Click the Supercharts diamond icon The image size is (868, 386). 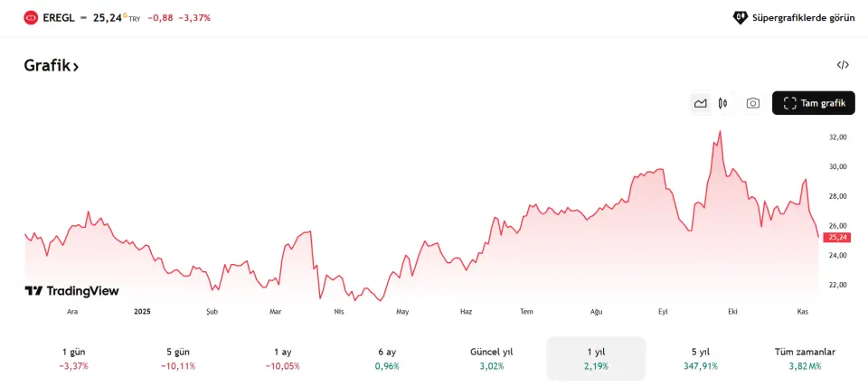(x=740, y=17)
